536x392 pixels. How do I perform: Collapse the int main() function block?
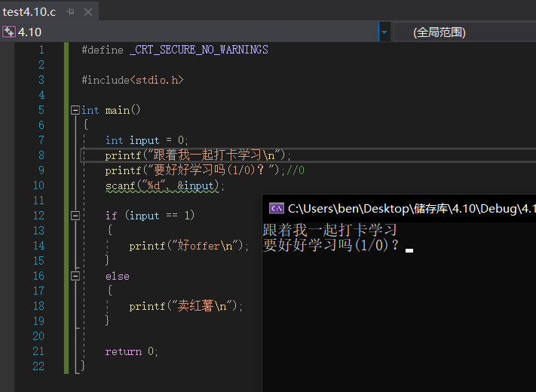[x=75, y=110]
